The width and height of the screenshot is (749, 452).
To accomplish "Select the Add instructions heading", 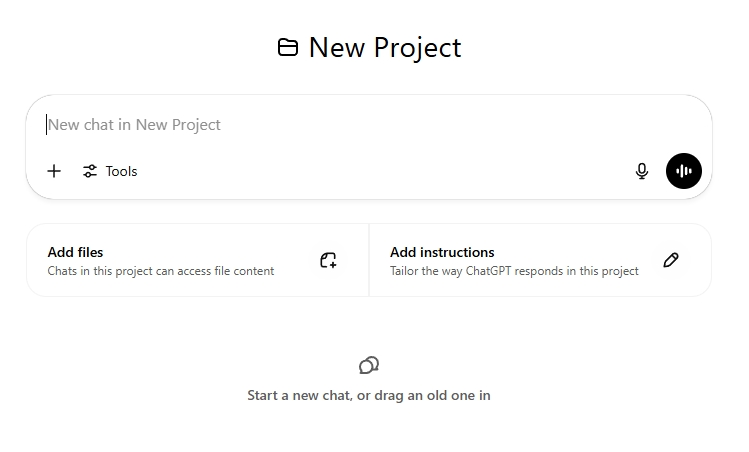I will tap(442, 252).
